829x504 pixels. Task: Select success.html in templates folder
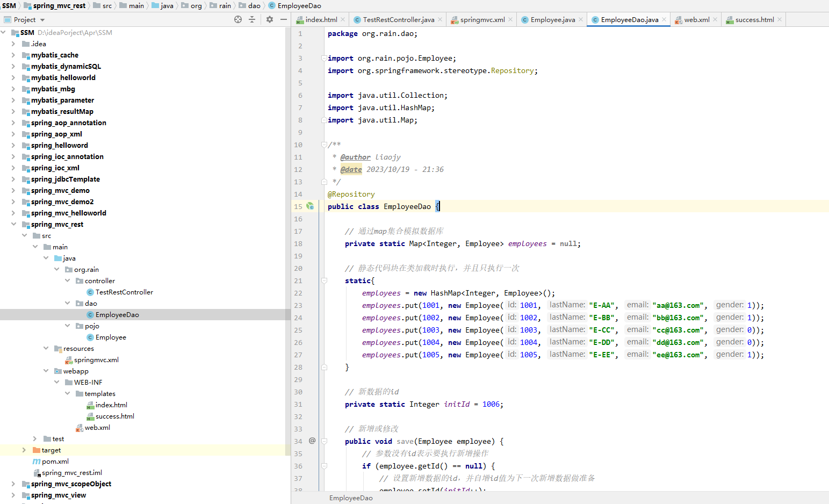click(x=115, y=416)
